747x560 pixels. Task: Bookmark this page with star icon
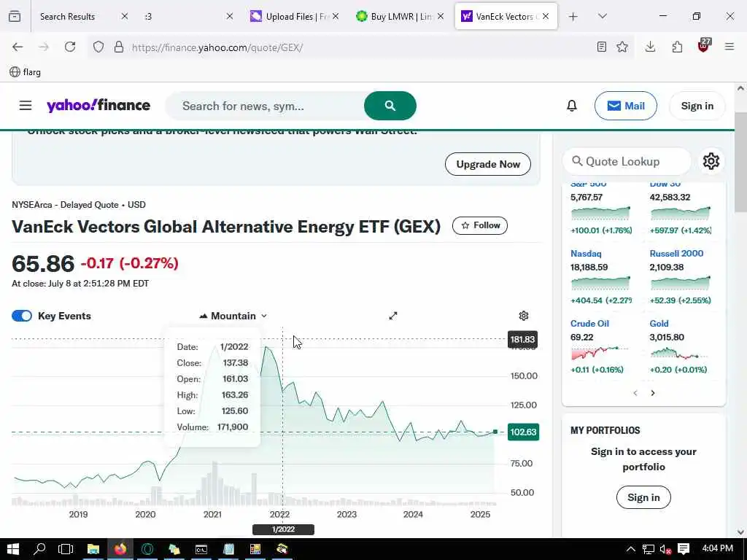[622, 47]
